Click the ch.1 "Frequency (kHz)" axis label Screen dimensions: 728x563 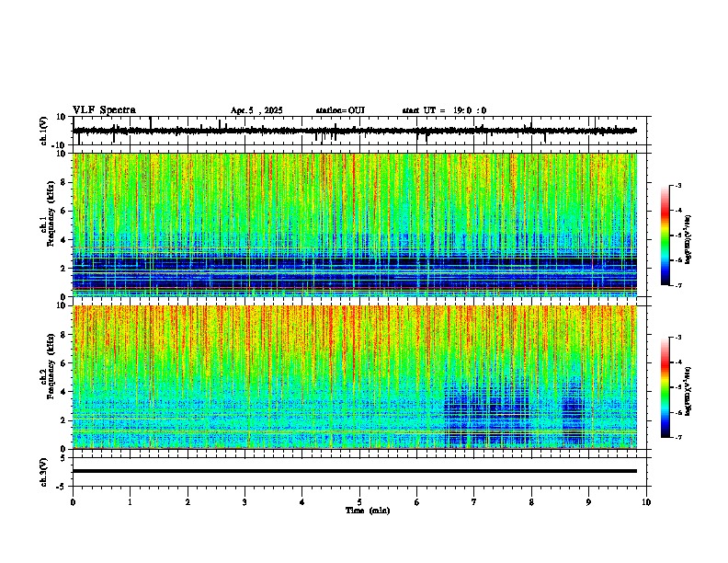click(51, 213)
